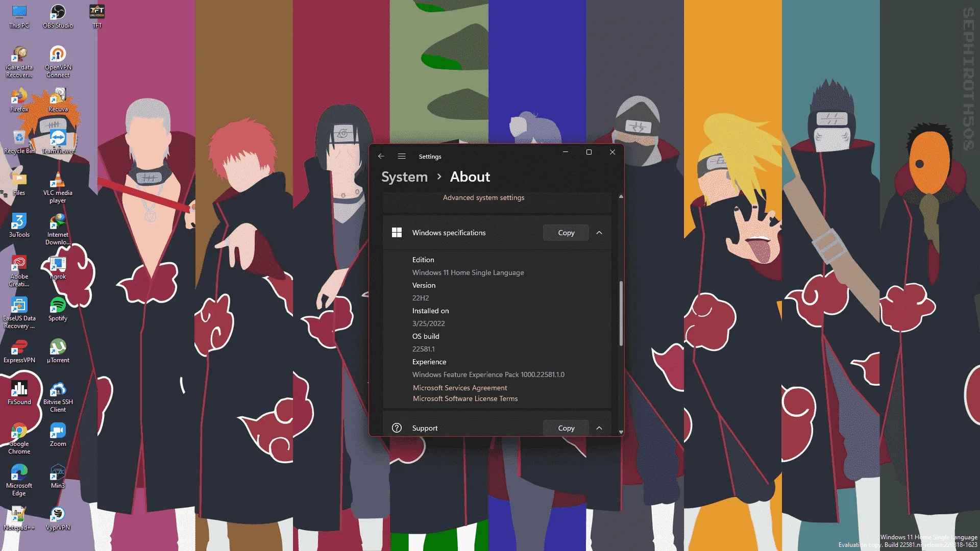
Task: Click the 'Windows Feature Experience Pack 1000.22581.1.0' text
Action: click(488, 374)
